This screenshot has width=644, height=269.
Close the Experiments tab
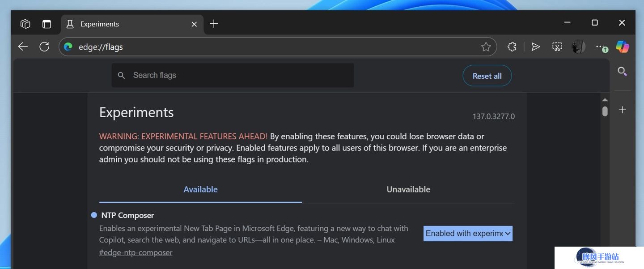click(x=194, y=24)
